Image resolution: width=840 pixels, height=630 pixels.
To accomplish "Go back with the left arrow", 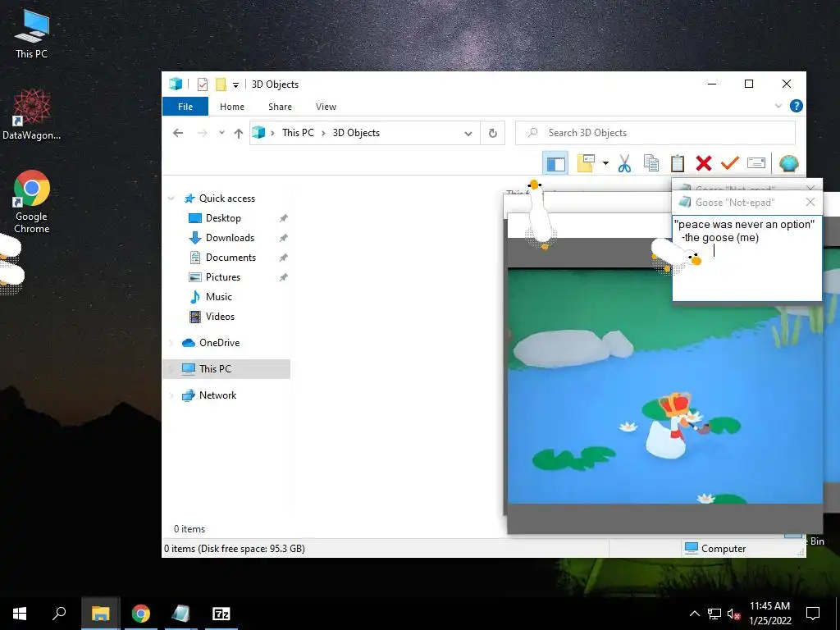I will (178, 133).
